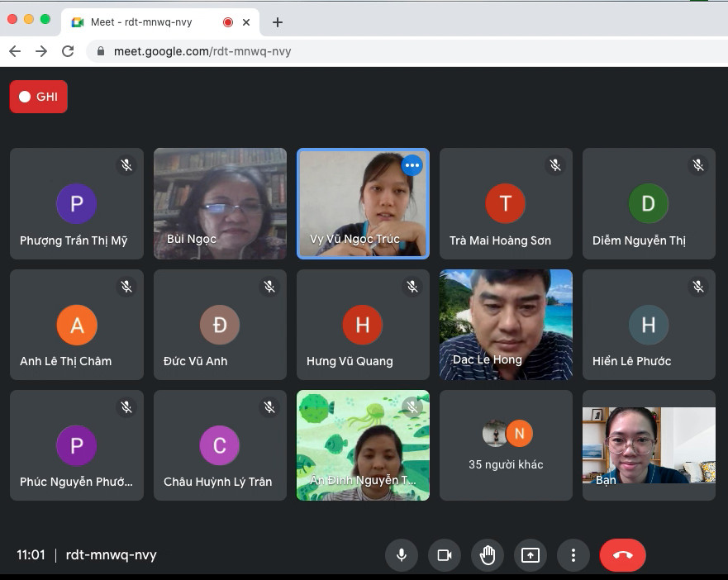Click the magenta C avatar of Châu Huỳnh Lý Trân
Screen dimensions: 728x580
220,445
